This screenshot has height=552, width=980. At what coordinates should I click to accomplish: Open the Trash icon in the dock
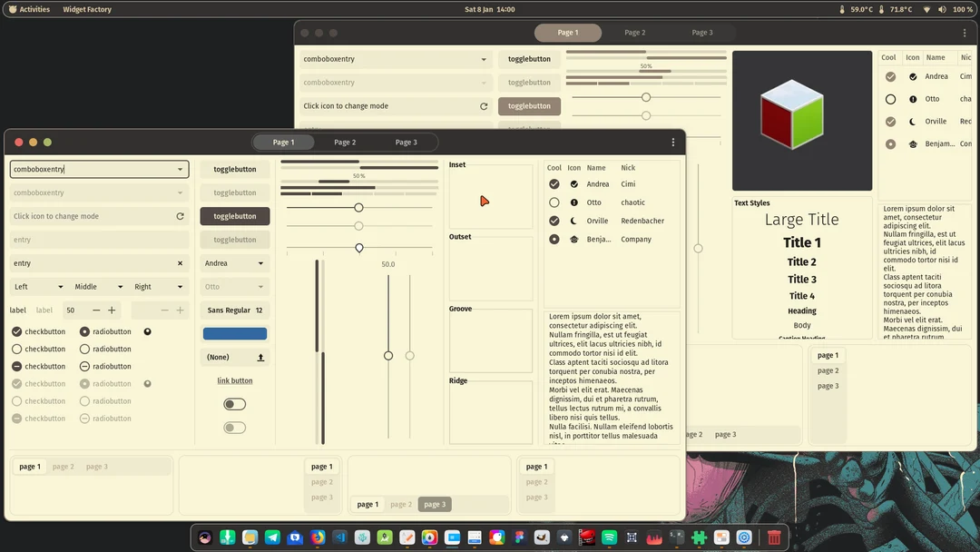[774, 537]
